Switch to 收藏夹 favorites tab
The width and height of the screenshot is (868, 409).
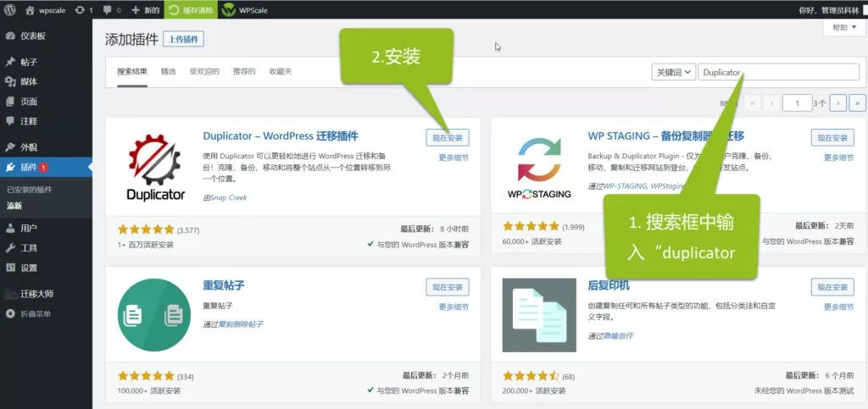pos(281,72)
